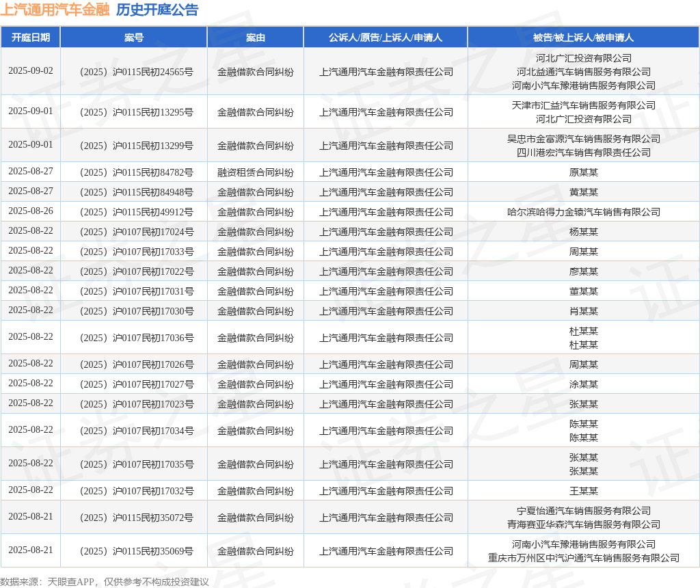
Task: Click defendant 杨某某
Action: [584, 232]
